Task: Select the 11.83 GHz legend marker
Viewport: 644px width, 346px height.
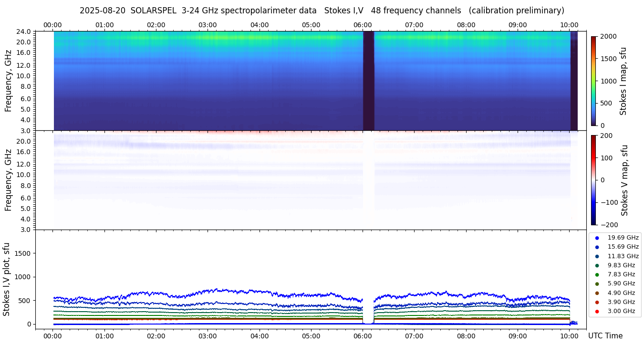Action: coord(597,256)
